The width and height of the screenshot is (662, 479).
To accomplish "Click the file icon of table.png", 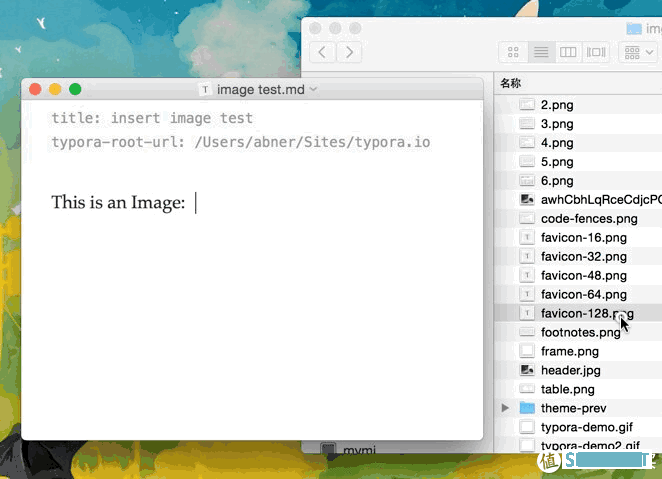I will (x=527, y=389).
